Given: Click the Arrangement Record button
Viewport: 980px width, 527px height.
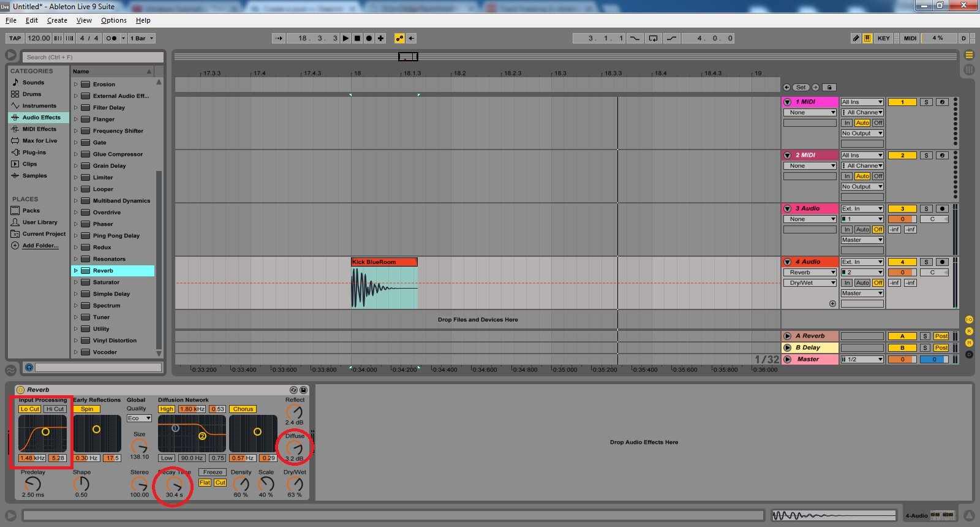Looking at the screenshot, I should (369, 38).
